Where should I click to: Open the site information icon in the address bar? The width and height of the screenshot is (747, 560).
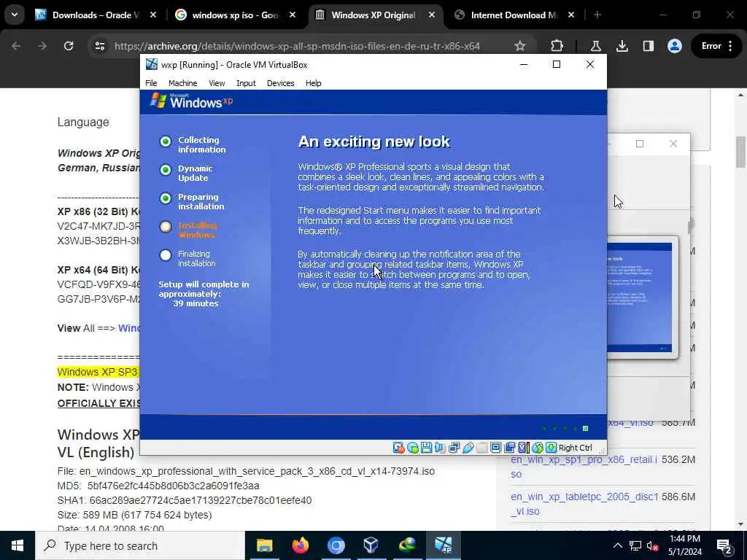[99, 46]
